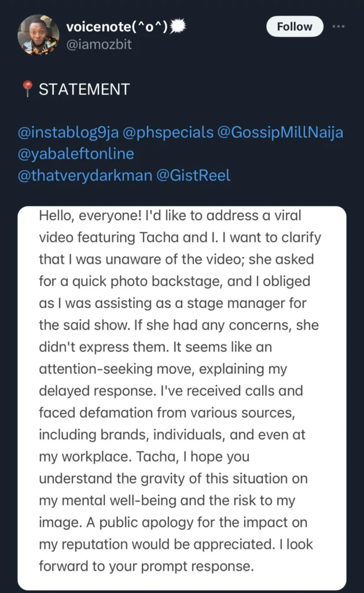
Task: Open @thatverydarkman's profile
Action: click(x=79, y=176)
